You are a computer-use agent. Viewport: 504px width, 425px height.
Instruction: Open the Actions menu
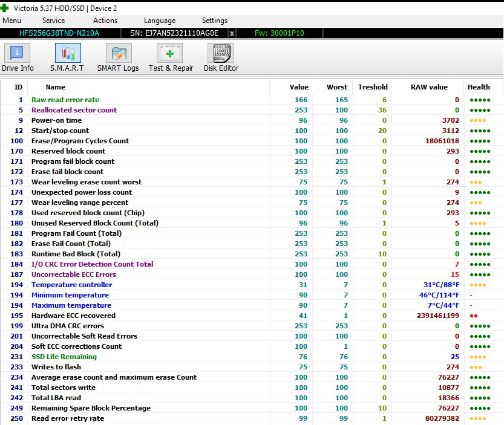click(x=105, y=21)
